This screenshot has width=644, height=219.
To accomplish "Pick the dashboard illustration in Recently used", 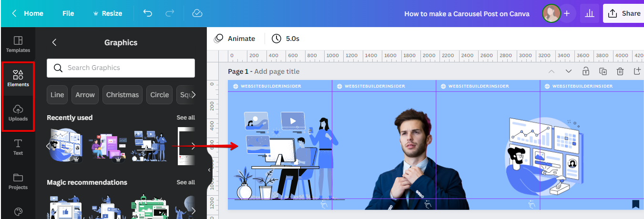I will point(65,146).
